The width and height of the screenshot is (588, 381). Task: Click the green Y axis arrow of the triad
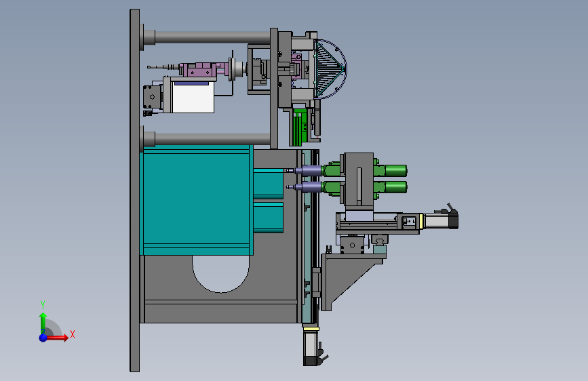click(43, 323)
